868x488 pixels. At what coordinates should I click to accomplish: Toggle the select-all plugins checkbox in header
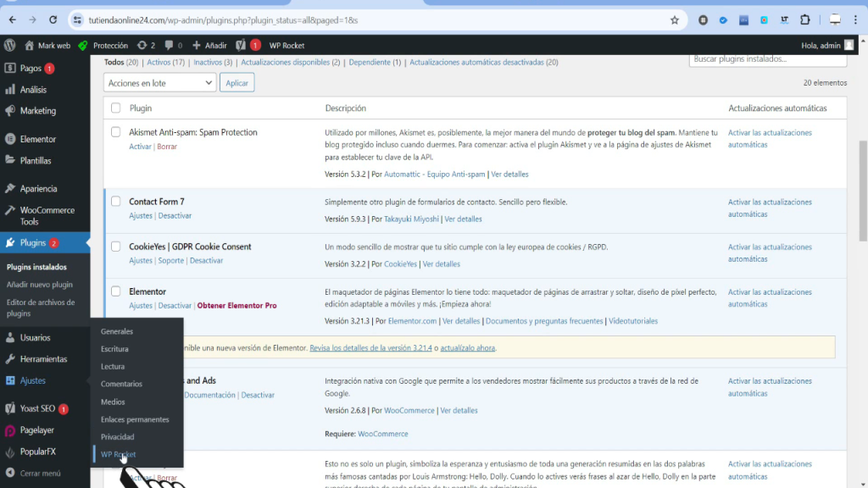(x=116, y=108)
